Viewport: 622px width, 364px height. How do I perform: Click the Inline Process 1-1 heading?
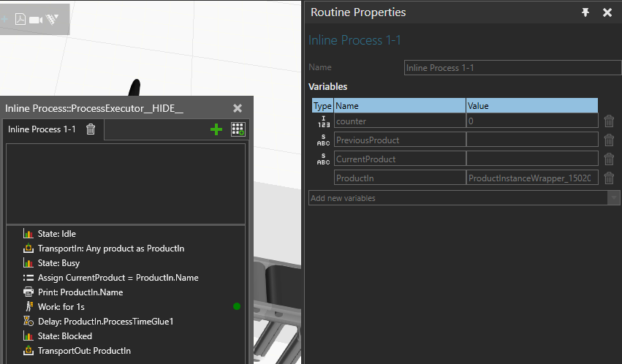(x=354, y=40)
